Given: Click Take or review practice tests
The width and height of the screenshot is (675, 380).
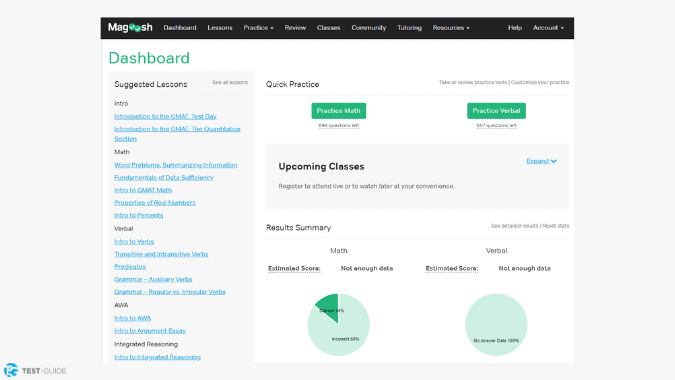Looking at the screenshot, I should (x=473, y=82).
